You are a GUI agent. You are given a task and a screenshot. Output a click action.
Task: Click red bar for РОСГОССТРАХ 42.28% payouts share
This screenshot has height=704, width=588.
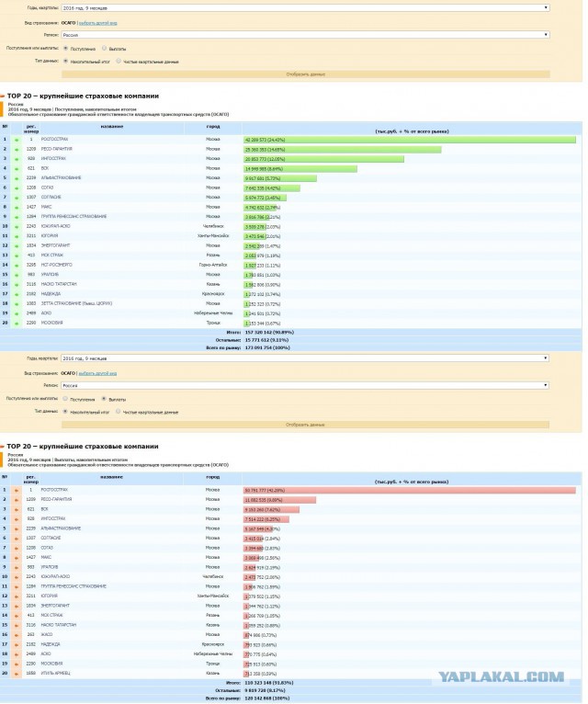click(410, 490)
